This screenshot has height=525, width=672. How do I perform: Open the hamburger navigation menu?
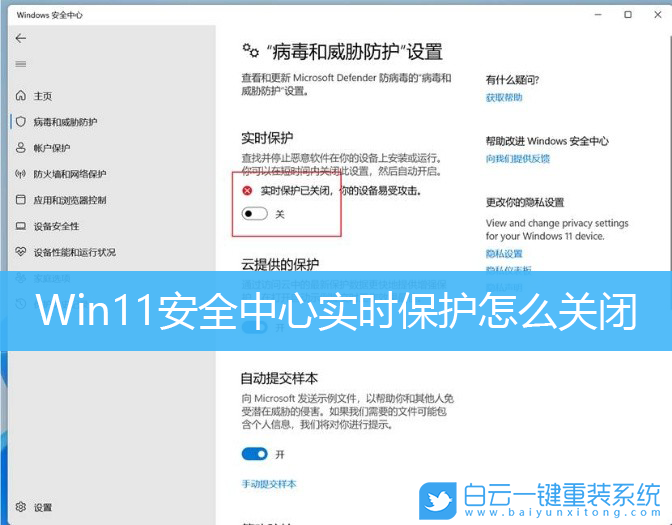point(21,64)
